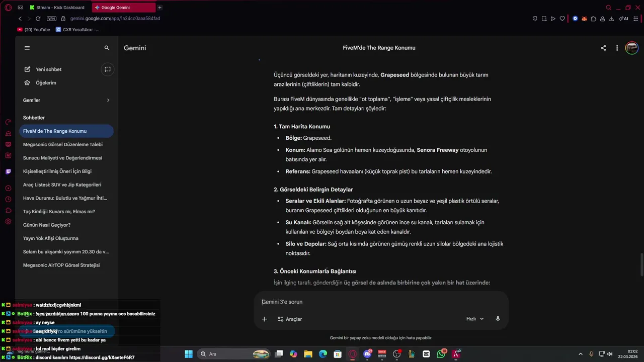644x362 pixels.
Task: Take a snapshot with the capture icon
Action: [544, 19]
